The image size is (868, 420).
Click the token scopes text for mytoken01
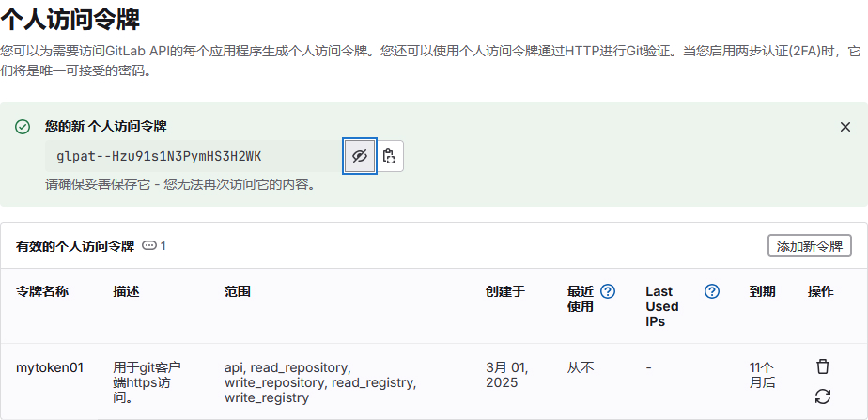point(319,382)
